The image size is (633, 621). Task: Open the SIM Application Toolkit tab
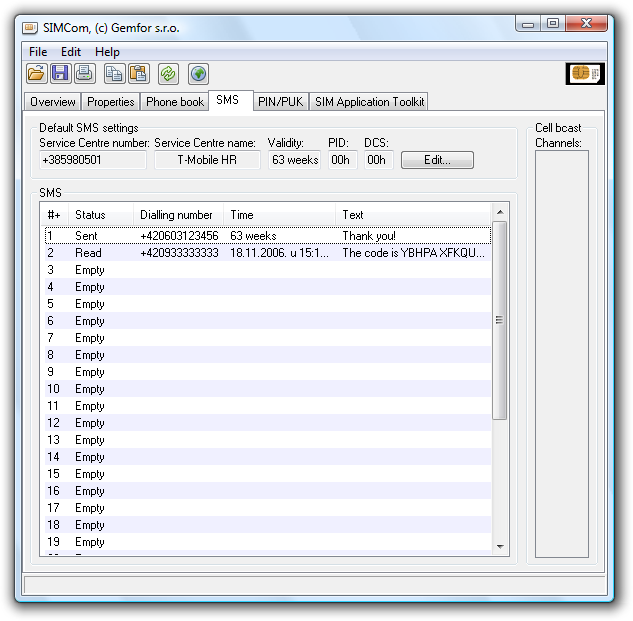pos(370,102)
